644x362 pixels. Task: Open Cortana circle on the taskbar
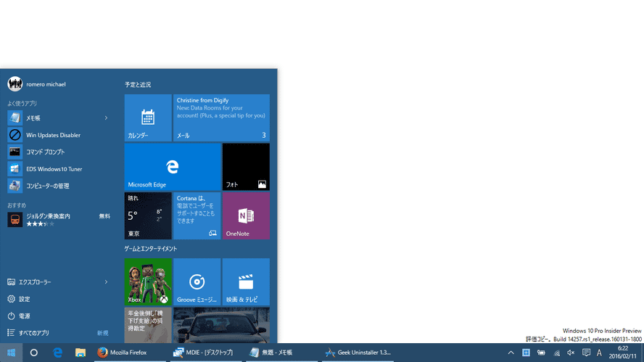[33, 353]
